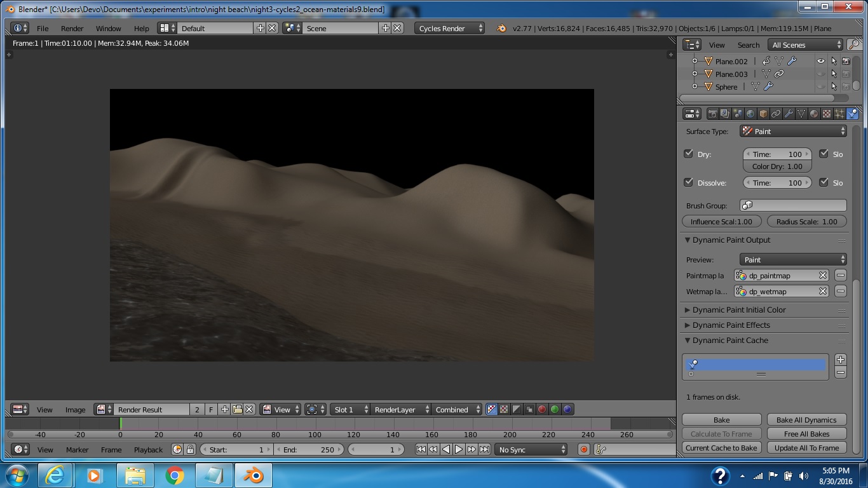Show the alpha channel in the image editor
This screenshot has height=488, width=868.
[515, 409]
